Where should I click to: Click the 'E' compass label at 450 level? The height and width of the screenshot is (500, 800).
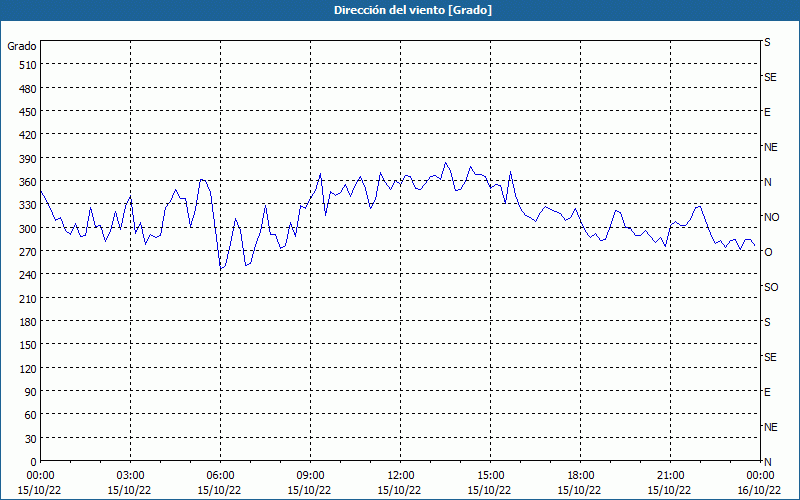[x=767, y=112]
